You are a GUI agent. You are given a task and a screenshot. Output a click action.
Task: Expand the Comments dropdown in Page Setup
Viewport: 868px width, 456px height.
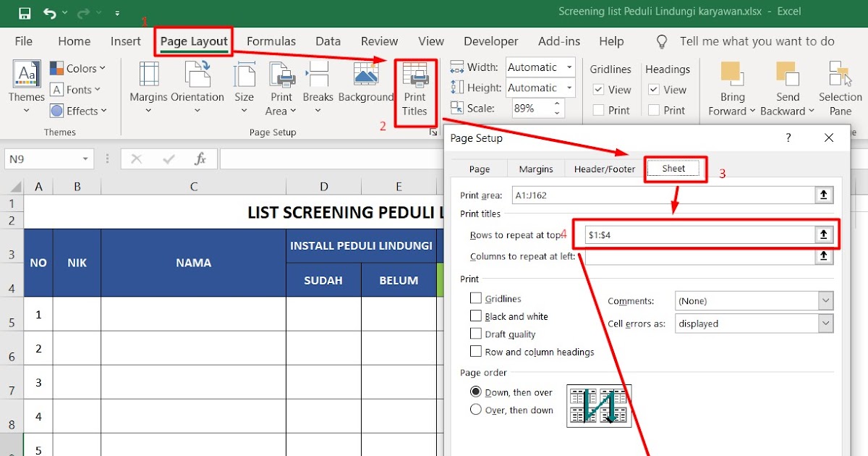tap(825, 300)
